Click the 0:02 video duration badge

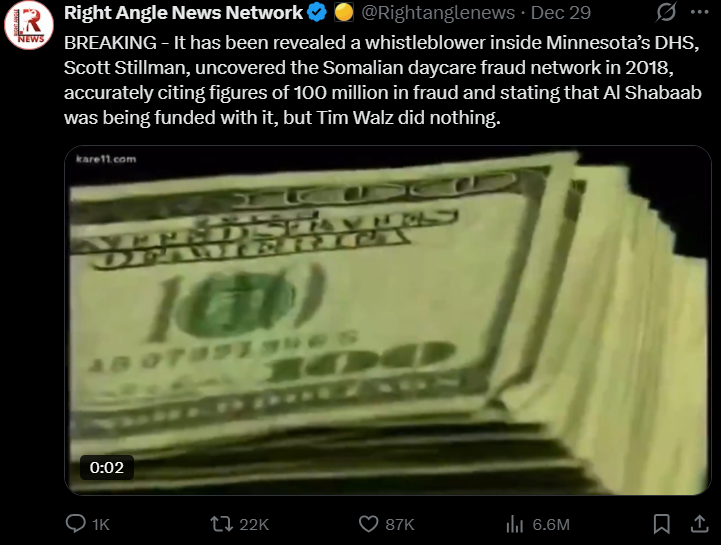(x=107, y=467)
